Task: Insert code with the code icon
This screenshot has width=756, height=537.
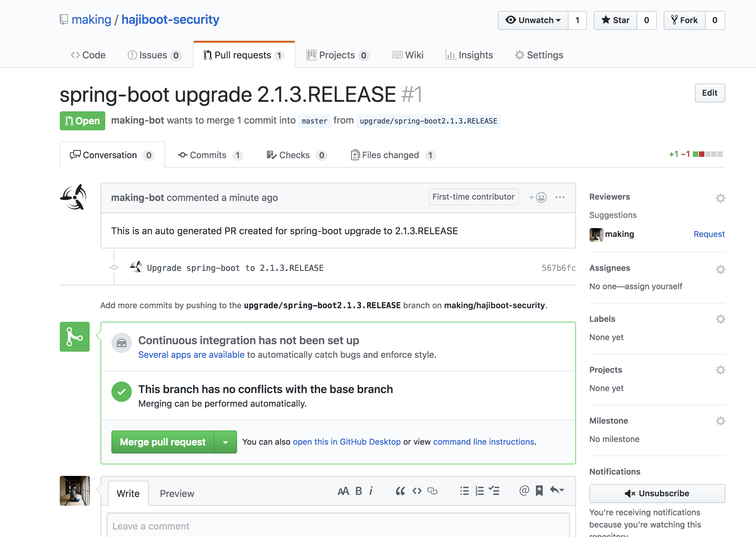Action: (417, 491)
